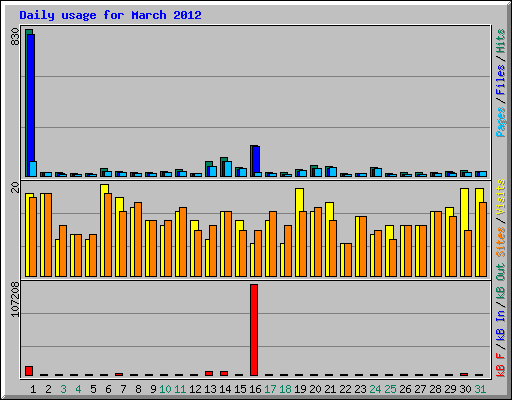Click day label 14 on the x-axis
512x400 pixels.
[x=225, y=389]
